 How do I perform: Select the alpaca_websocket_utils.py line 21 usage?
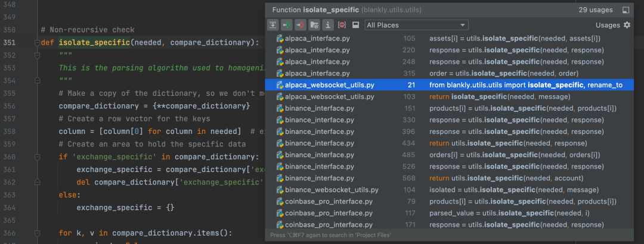[x=447, y=85]
